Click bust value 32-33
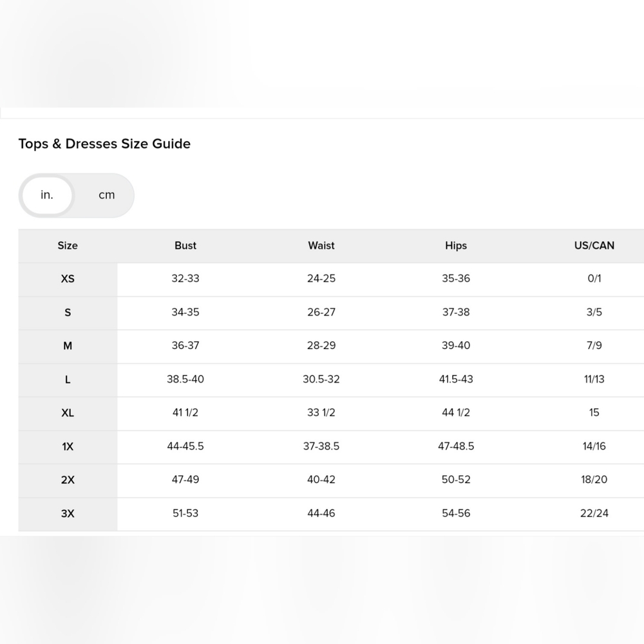The image size is (644, 644). pos(185,278)
